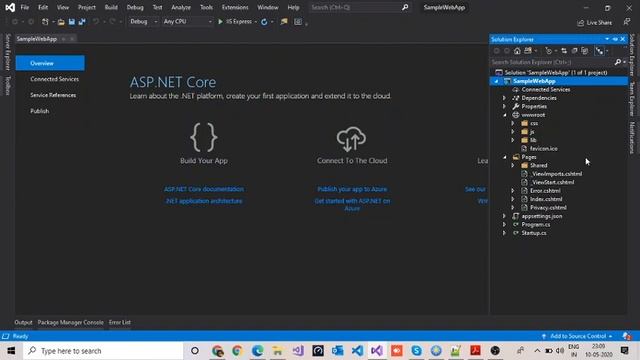Collapse the Pages folder
Screen dimensions: 640x360
(504, 157)
